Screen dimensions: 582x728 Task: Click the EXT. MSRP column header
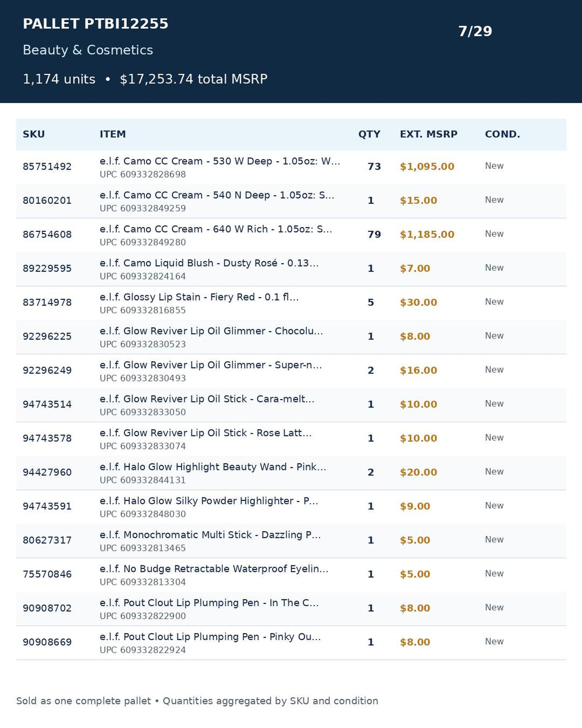[x=428, y=134]
